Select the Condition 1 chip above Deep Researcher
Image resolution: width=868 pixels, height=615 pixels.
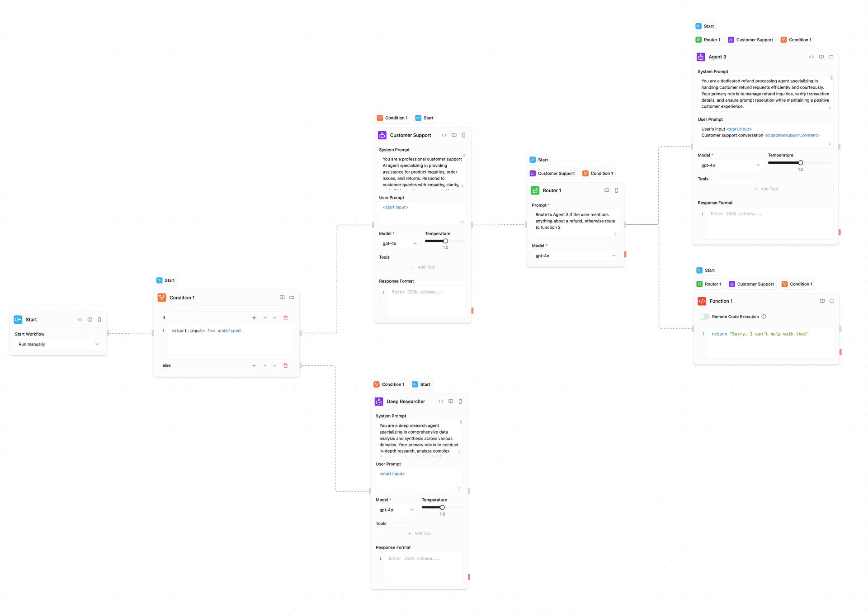(x=389, y=384)
